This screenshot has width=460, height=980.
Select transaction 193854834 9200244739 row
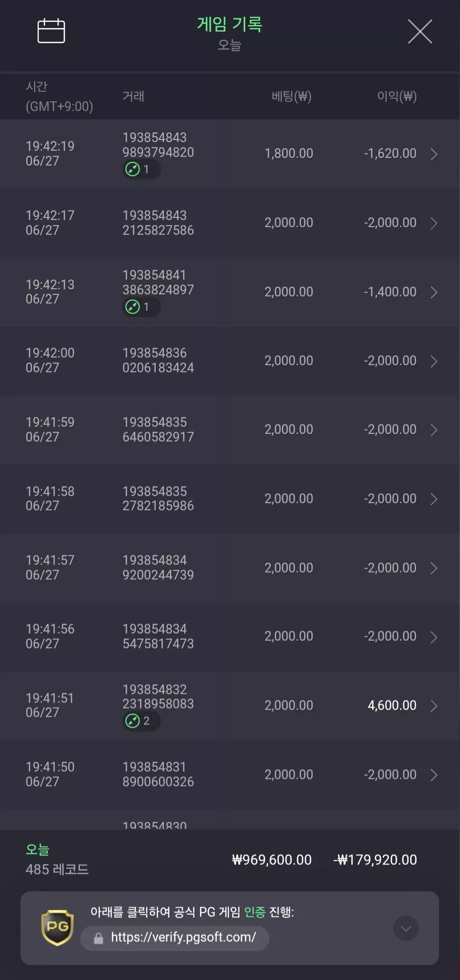point(230,568)
